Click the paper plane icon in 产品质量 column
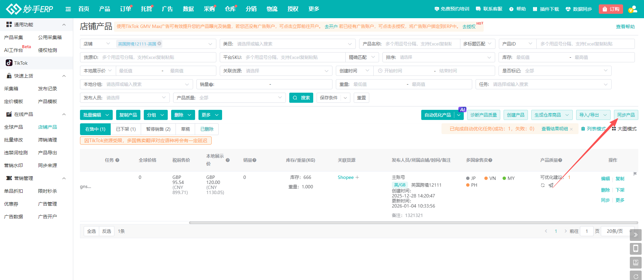The image size is (644, 280). (551, 185)
